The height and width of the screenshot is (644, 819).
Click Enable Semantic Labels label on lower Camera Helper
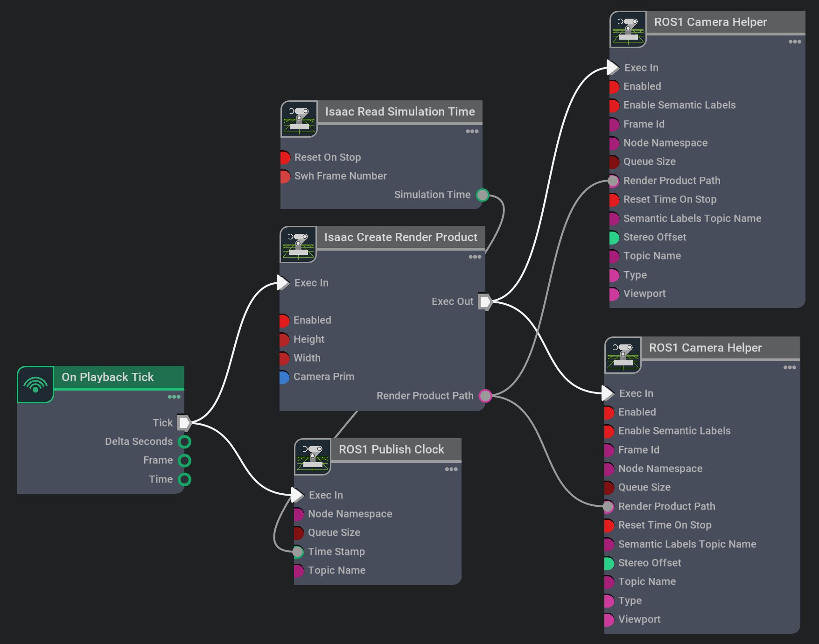coord(674,431)
